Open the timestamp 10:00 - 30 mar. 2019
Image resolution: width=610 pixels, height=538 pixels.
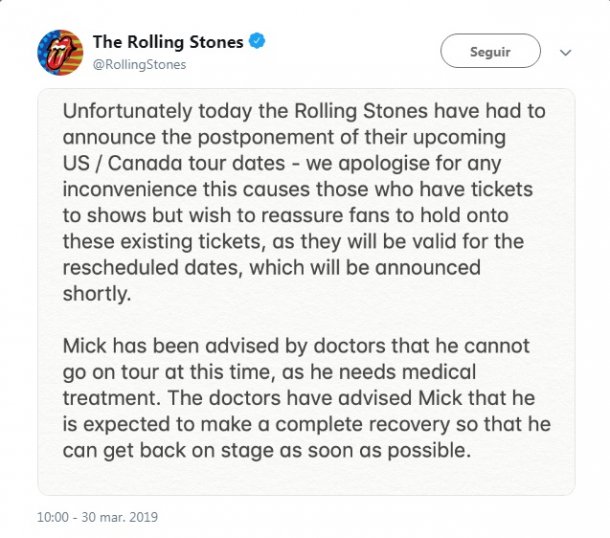(98, 517)
